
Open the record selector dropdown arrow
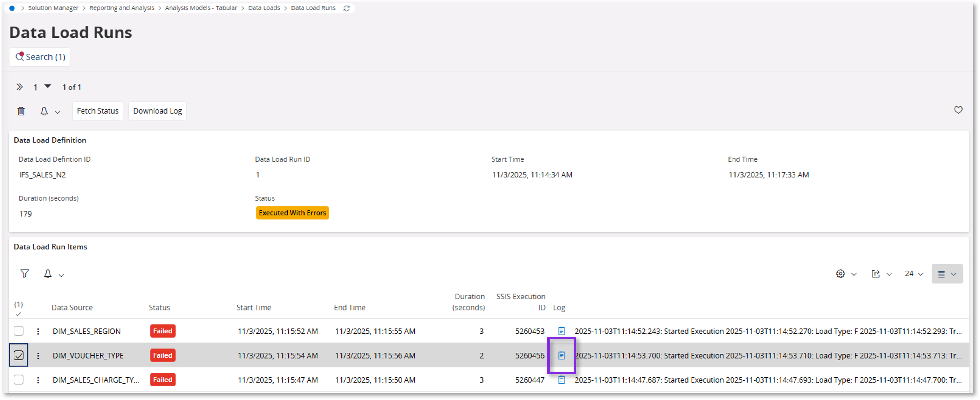pyautogui.click(x=48, y=86)
